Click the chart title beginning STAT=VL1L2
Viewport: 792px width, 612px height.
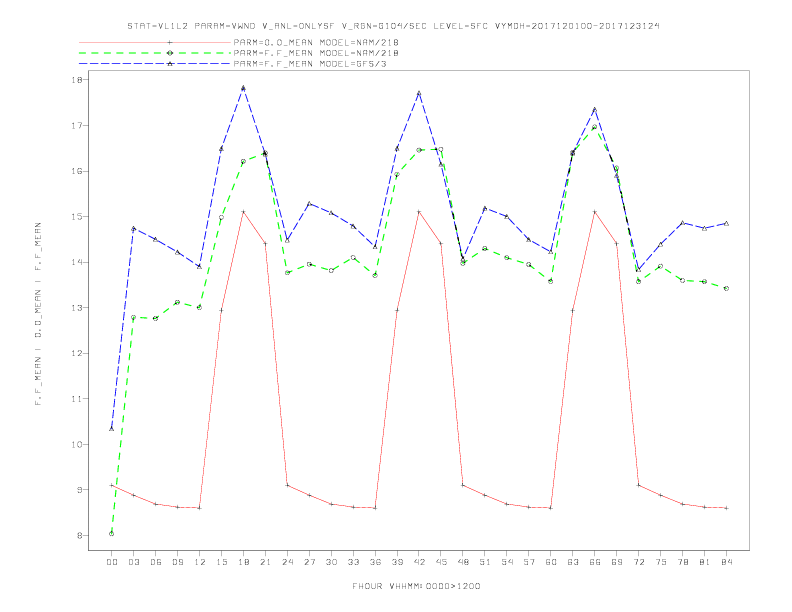pyautogui.click(x=393, y=26)
